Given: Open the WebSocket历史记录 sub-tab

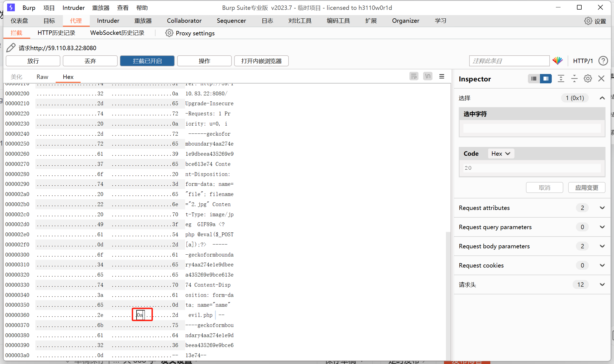Looking at the screenshot, I should (x=117, y=33).
